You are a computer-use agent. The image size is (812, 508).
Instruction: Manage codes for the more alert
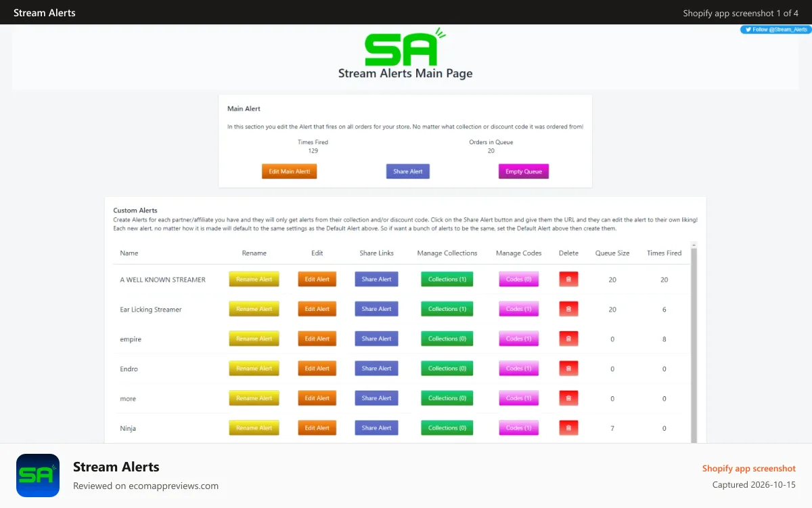pos(519,398)
